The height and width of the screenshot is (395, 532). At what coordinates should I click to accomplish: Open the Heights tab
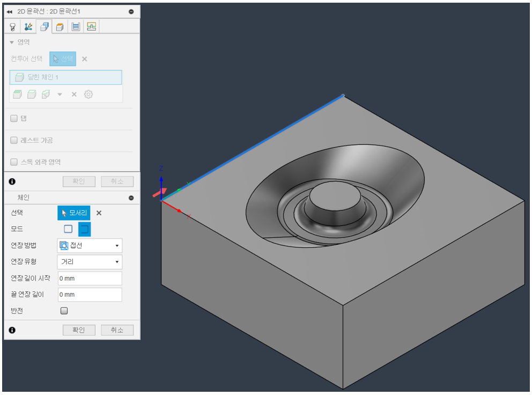click(x=60, y=26)
